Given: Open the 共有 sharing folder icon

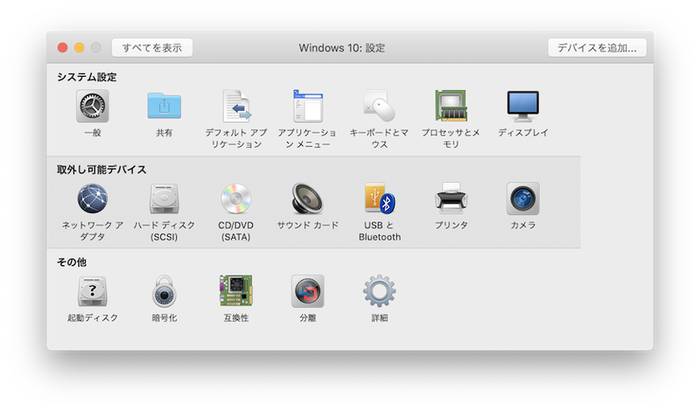Looking at the screenshot, I should tap(164, 106).
